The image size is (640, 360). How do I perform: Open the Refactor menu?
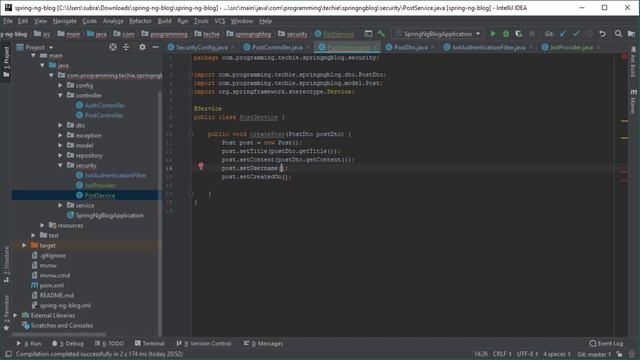pos(140,21)
